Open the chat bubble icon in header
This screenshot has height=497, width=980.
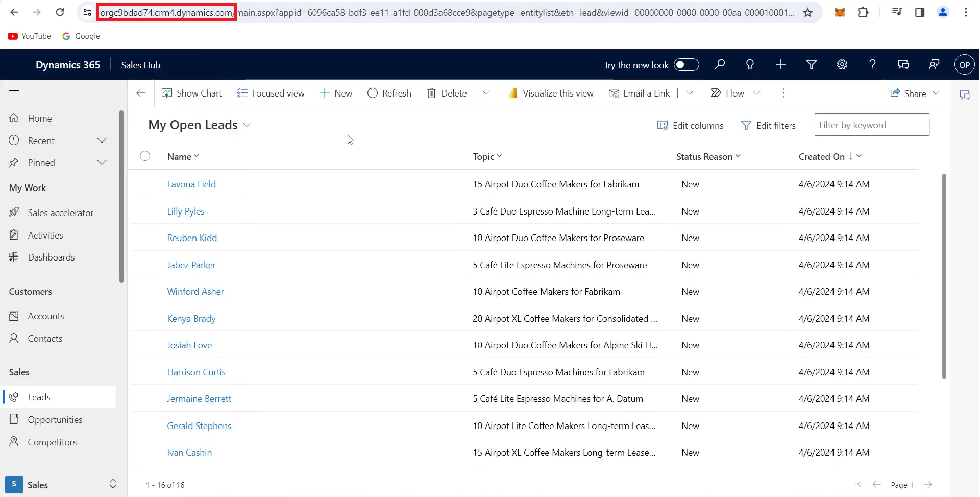point(903,65)
